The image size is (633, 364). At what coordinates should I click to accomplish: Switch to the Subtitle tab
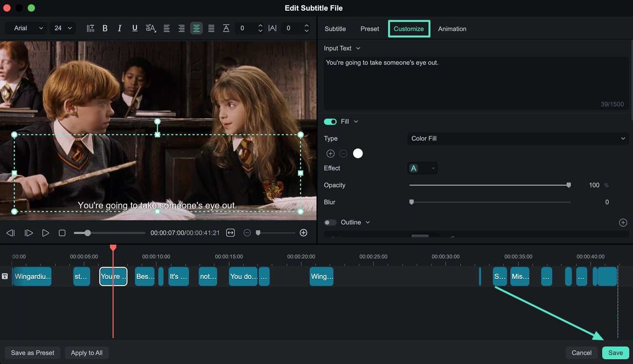coord(335,29)
